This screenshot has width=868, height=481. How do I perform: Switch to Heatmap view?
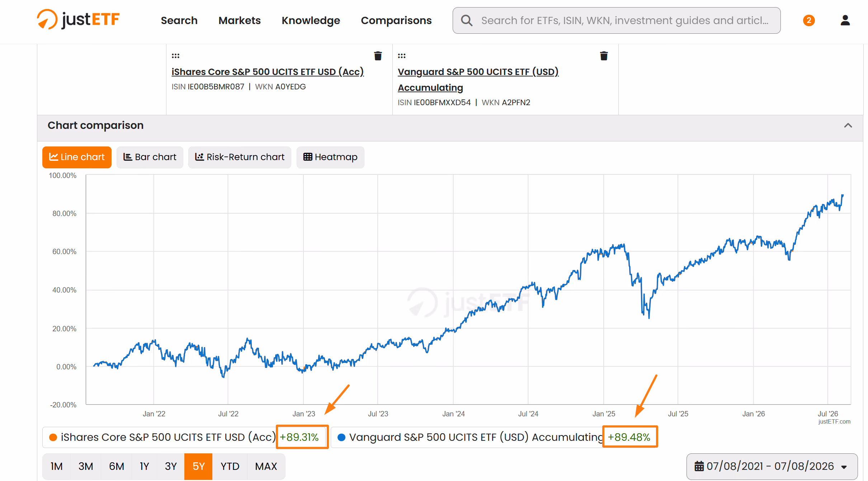point(330,157)
